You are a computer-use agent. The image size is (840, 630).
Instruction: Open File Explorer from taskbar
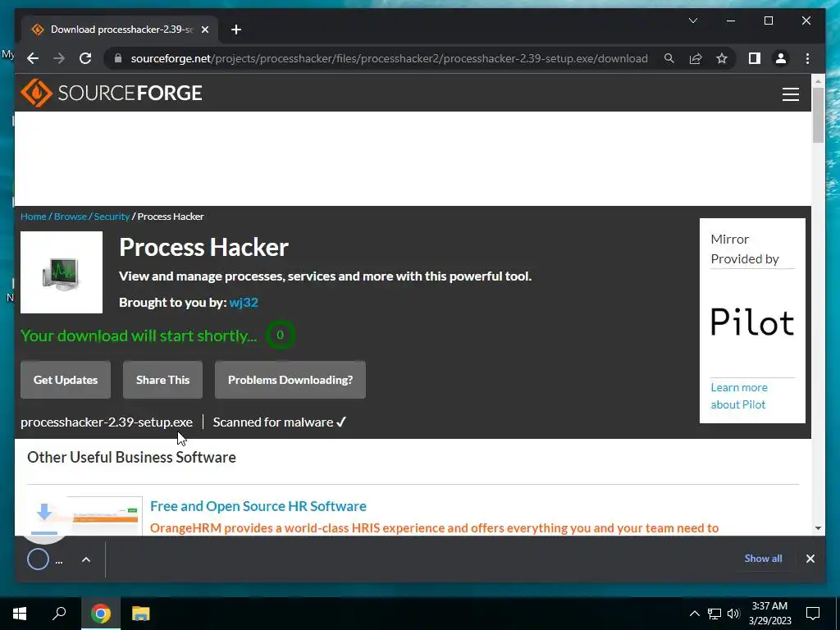click(x=141, y=614)
